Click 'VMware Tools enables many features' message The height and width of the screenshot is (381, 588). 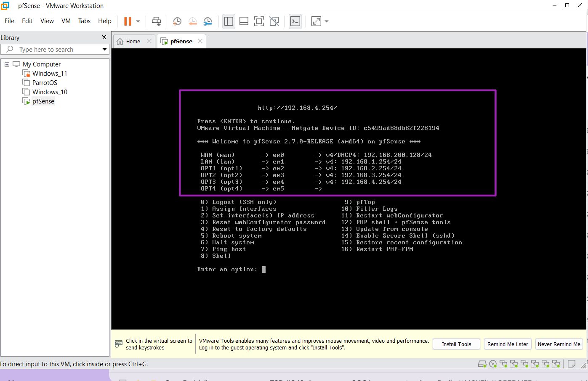click(314, 344)
